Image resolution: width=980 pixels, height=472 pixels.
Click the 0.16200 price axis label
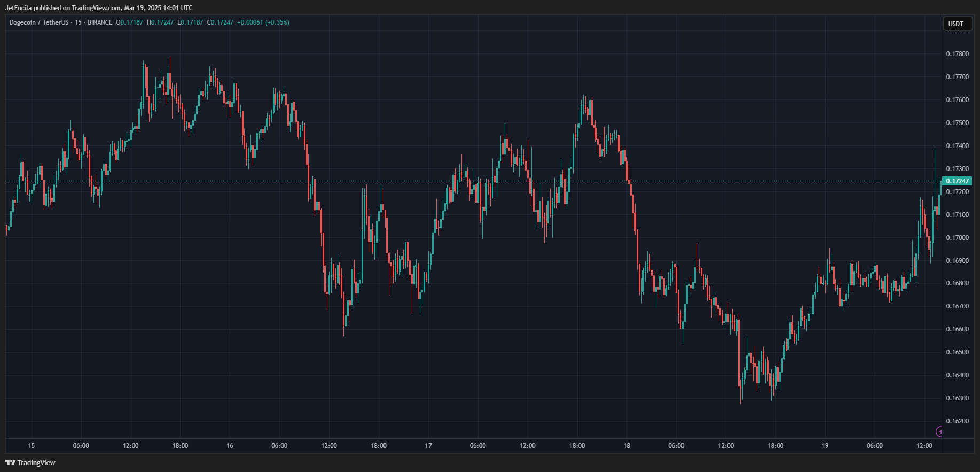[957, 421]
